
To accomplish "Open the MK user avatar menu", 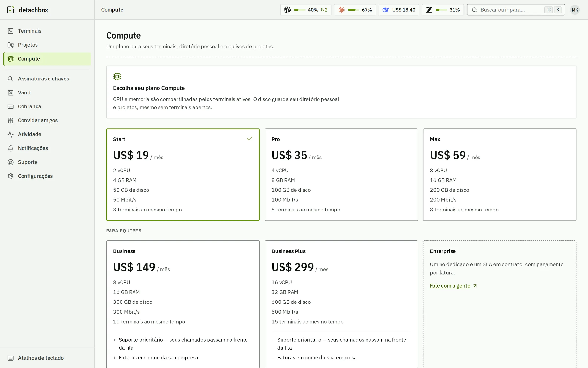I will click(x=575, y=10).
